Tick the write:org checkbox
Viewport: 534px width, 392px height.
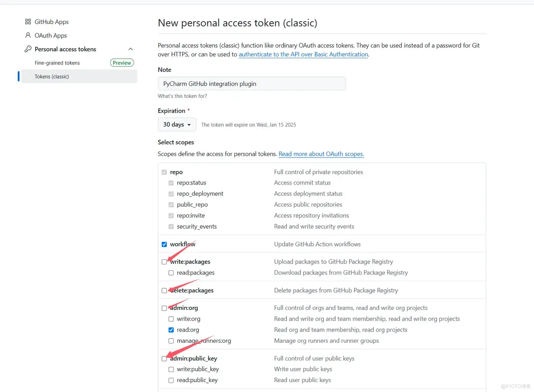click(171, 319)
